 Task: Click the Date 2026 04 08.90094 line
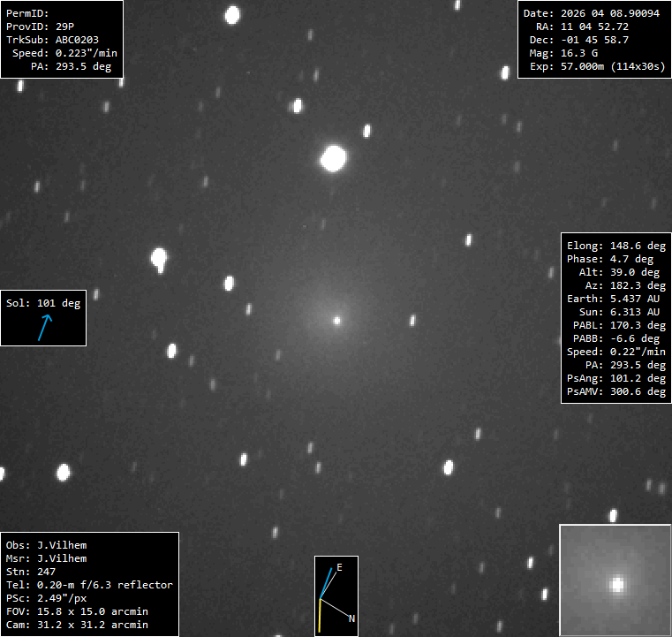click(x=591, y=14)
